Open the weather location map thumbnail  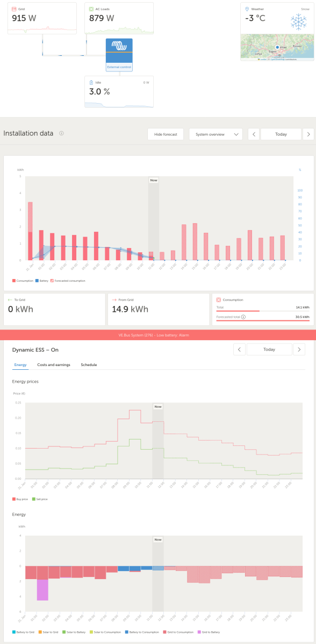(x=277, y=47)
